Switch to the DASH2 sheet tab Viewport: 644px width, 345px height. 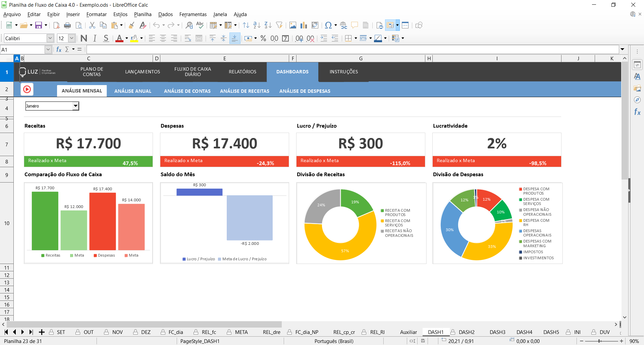(x=466, y=332)
